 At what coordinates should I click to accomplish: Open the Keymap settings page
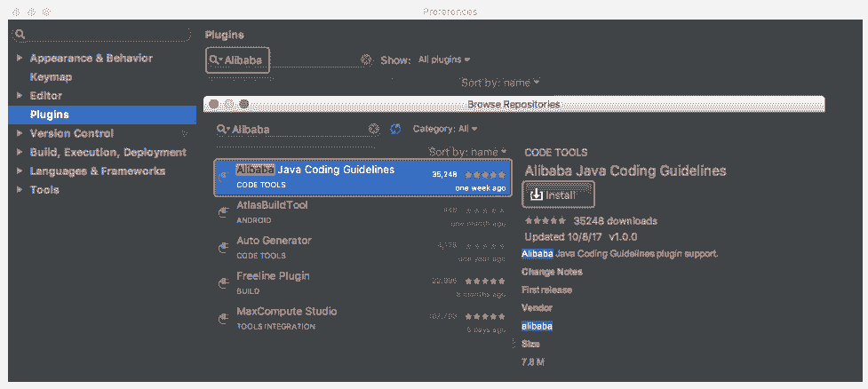coord(51,76)
